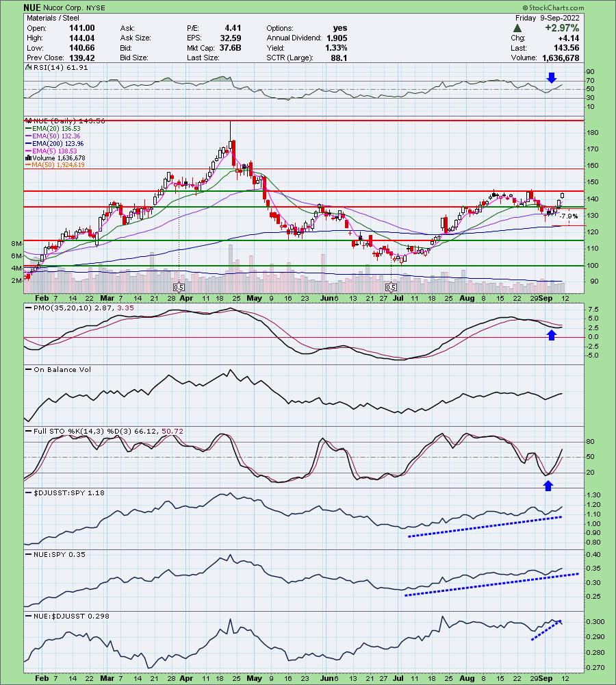Click the Last price 143.56
This screenshot has width=616, height=685.
pyautogui.click(x=567, y=48)
